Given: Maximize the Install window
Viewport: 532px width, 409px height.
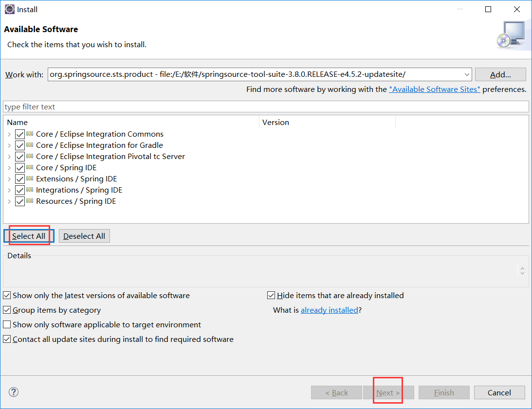Looking at the screenshot, I should (488, 9).
